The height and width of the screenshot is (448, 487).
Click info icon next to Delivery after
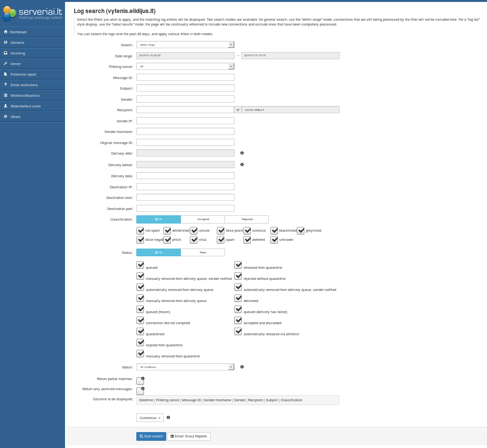click(x=242, y=153)
